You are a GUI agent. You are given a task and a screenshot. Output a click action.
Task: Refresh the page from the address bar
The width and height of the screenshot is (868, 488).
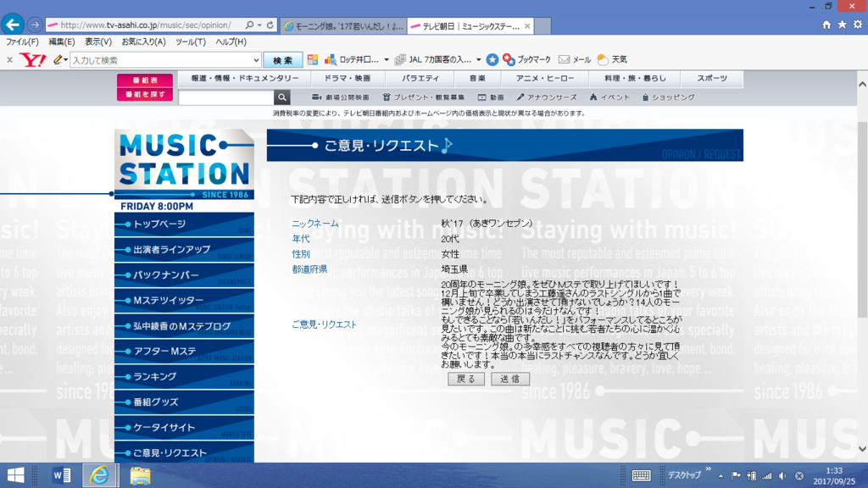click(x=270, y=25)
